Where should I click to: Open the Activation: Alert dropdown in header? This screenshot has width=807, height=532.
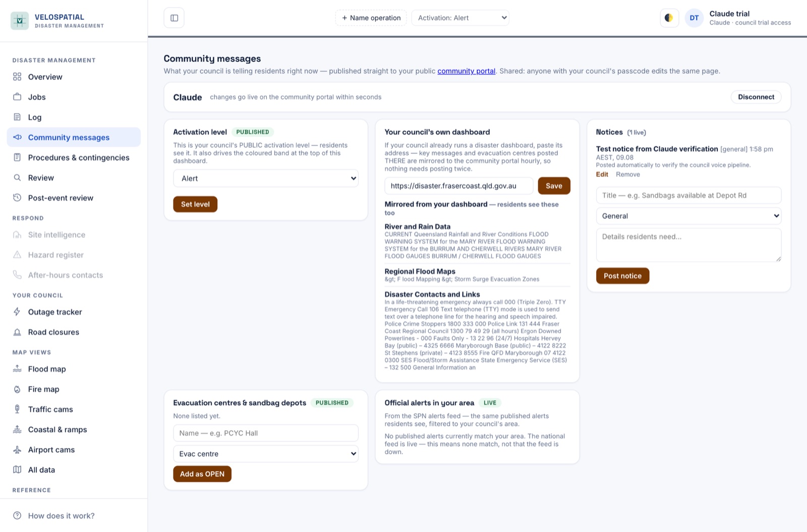pos(460,18)
